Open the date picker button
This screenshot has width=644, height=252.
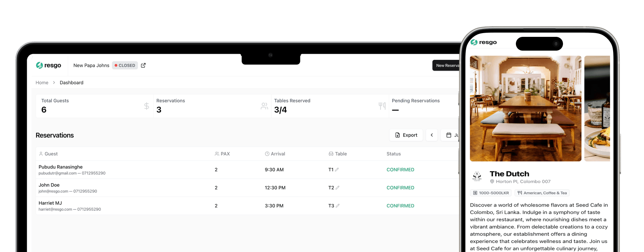click(x=450, y=135)
